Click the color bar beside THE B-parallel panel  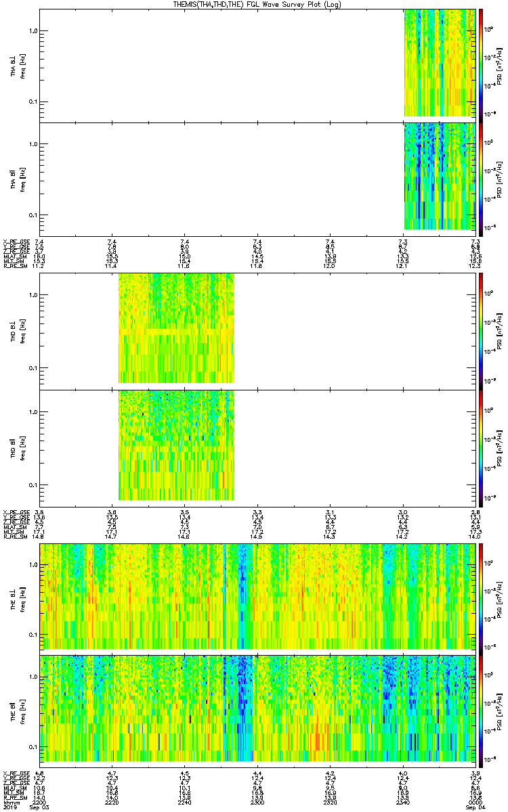[x=482, y=711]
